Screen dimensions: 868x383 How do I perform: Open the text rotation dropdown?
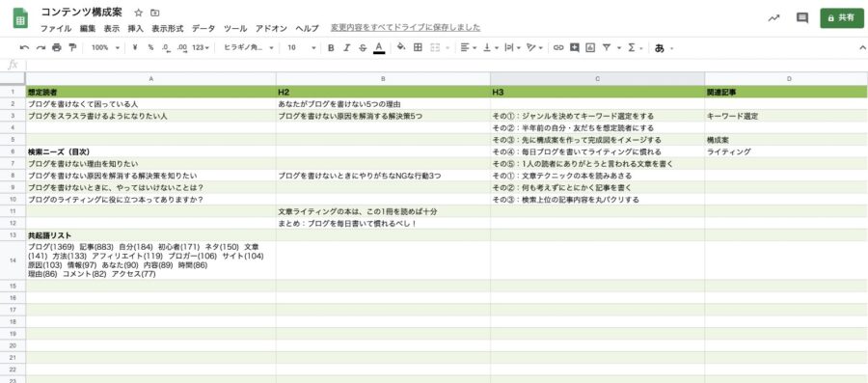tap(534, 48)
